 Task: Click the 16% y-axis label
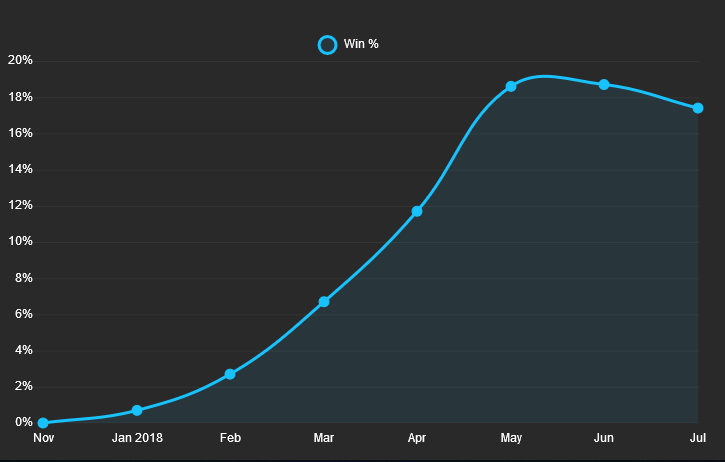click(20, 133)
